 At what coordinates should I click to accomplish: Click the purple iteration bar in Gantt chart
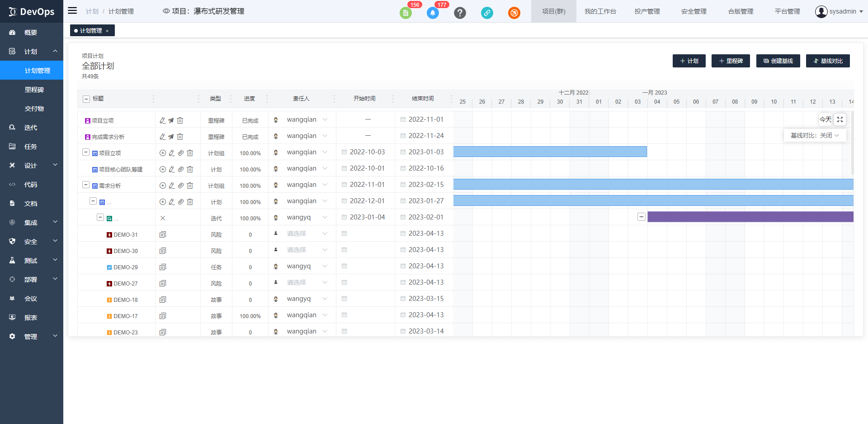[x=750, y=217]
